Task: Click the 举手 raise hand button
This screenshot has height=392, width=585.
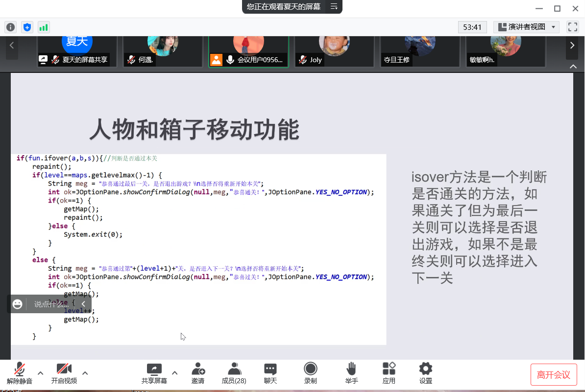Action: pyautogui.click(x=351, y=373)
